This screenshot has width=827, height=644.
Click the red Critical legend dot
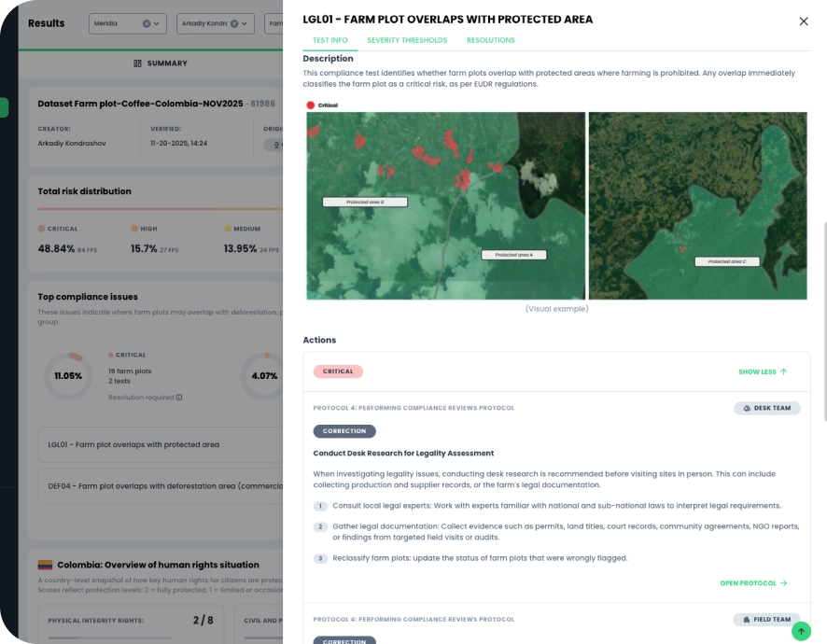(x=311, y=105)
